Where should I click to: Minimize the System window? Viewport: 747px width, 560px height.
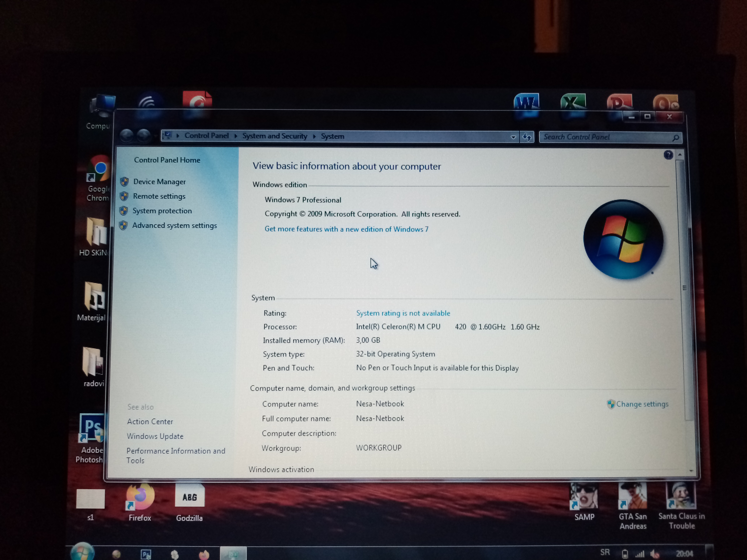[631, 117]
